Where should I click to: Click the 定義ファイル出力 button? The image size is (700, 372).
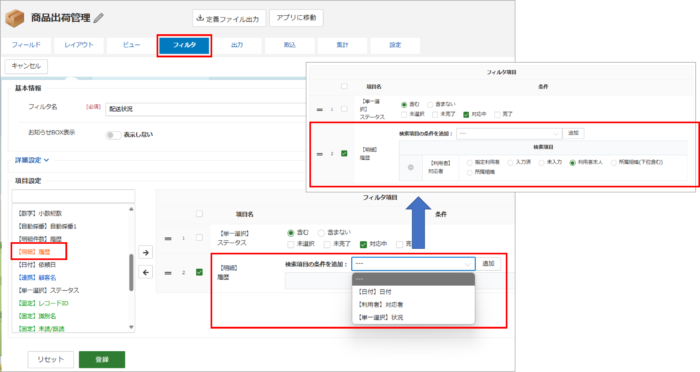[x=229, y=18]
